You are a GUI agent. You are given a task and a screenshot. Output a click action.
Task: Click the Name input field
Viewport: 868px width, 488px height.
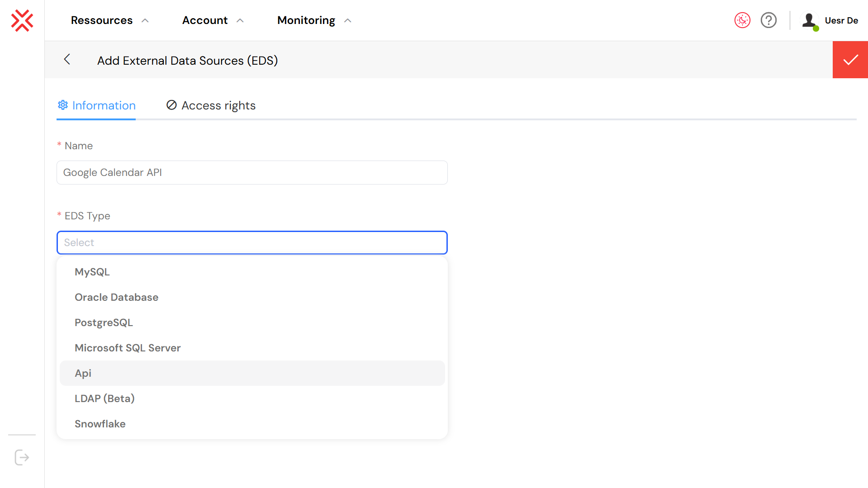pyautogui.click(x=252, y=172)
